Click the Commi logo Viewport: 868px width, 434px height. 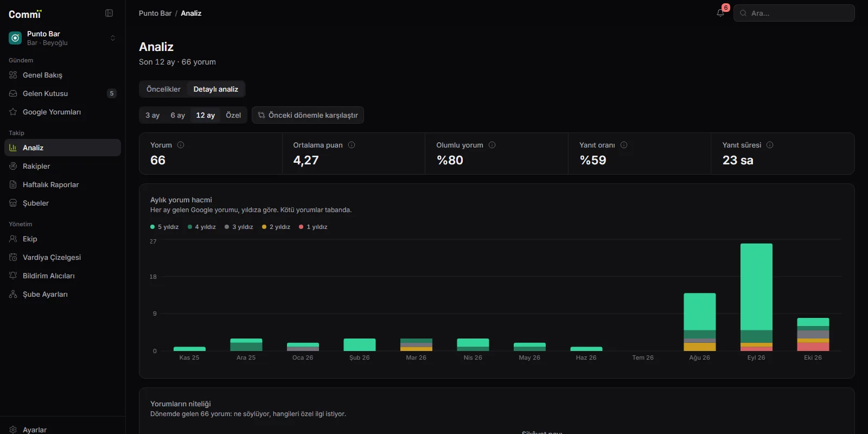click(x=25, y=14)
